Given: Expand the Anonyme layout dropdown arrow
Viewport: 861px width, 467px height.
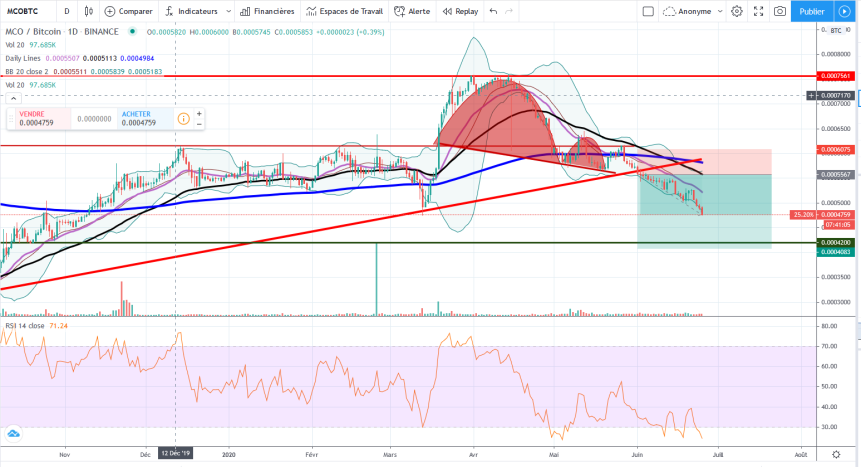Looking at the screenshot, I should [x=720, y=11].
